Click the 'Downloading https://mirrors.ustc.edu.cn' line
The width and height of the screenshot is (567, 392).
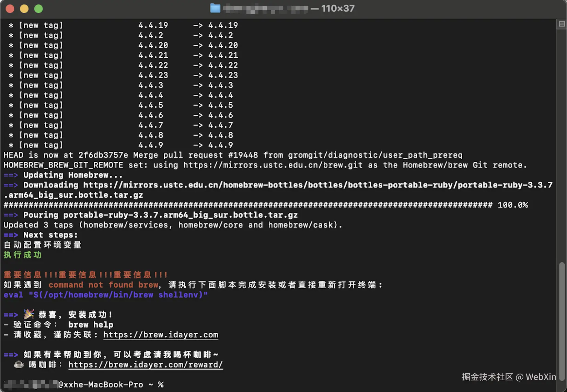278,190
